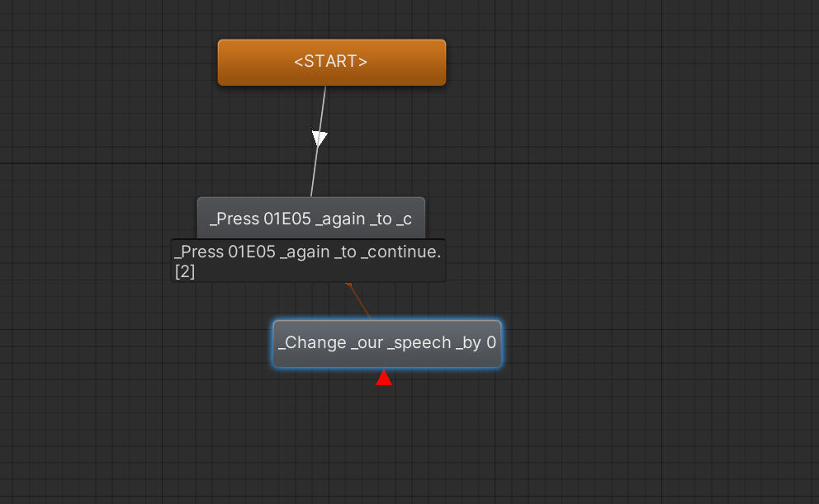Viewport: 819px width, 504px height.
Task: Click the blue selection border of the speech node
Action: (276, 343)
